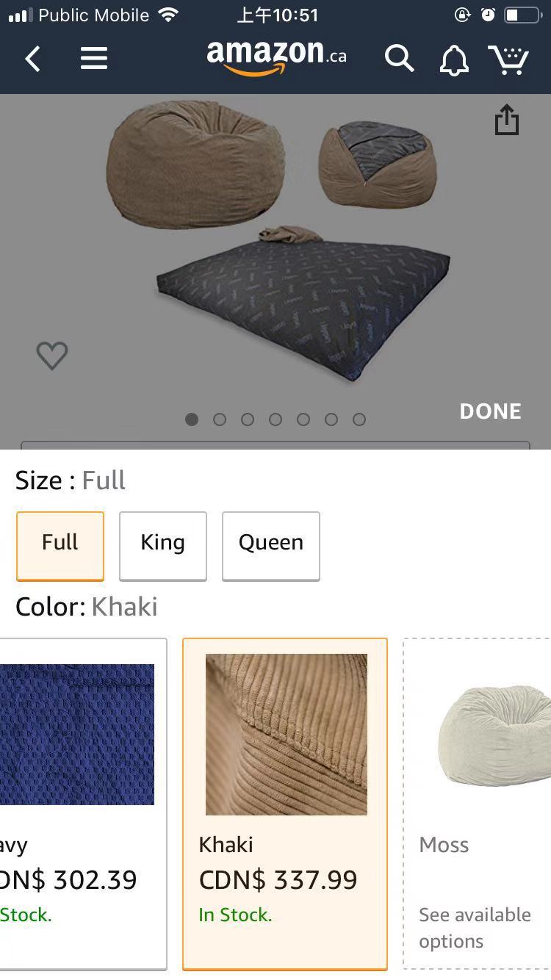Tap the share icon on product image

506,120
